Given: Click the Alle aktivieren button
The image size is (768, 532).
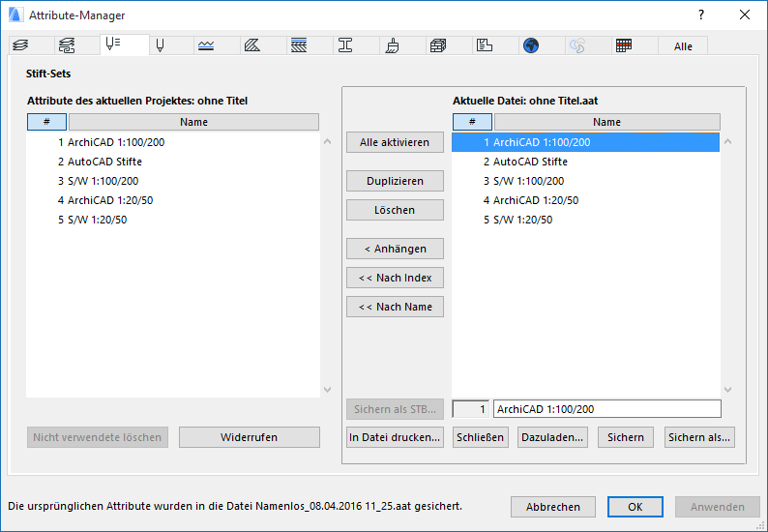Looking at the screenshot, I should pyautogui.click(x=395, y=142).
